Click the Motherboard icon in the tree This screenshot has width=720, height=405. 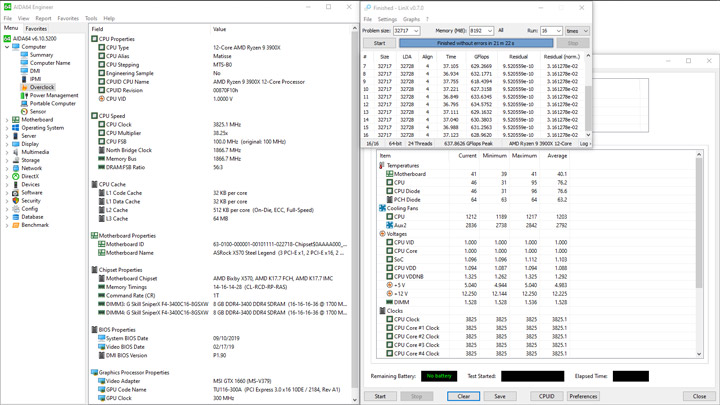[x=16, y=120]
